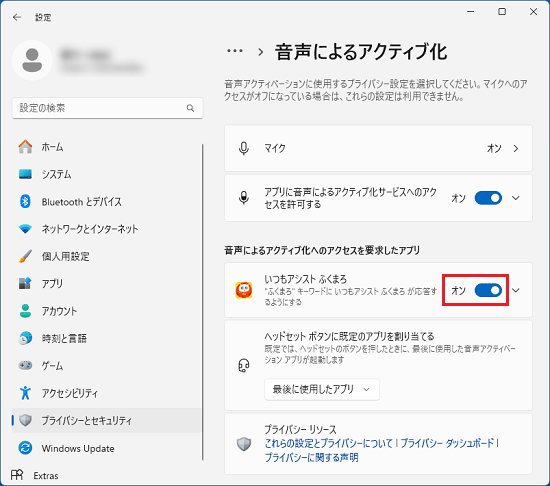Click the headset icon
Screen dimensions: 550x486
click(244, 365)
